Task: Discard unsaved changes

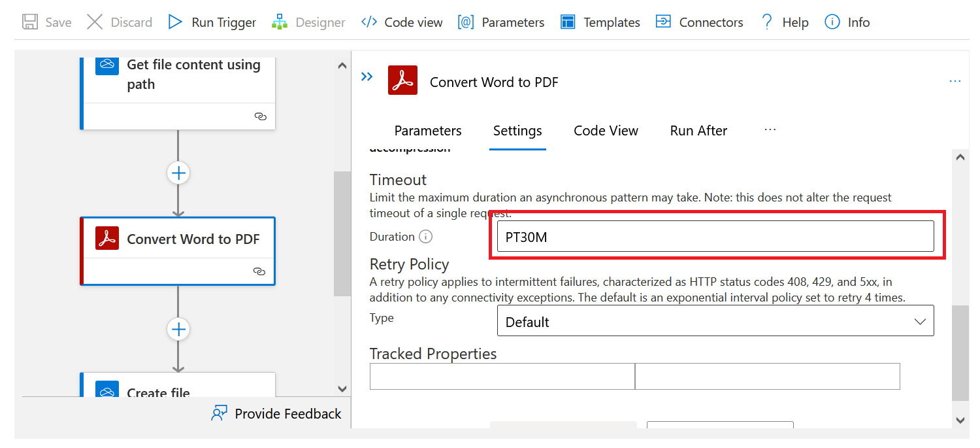Action: 120,22
